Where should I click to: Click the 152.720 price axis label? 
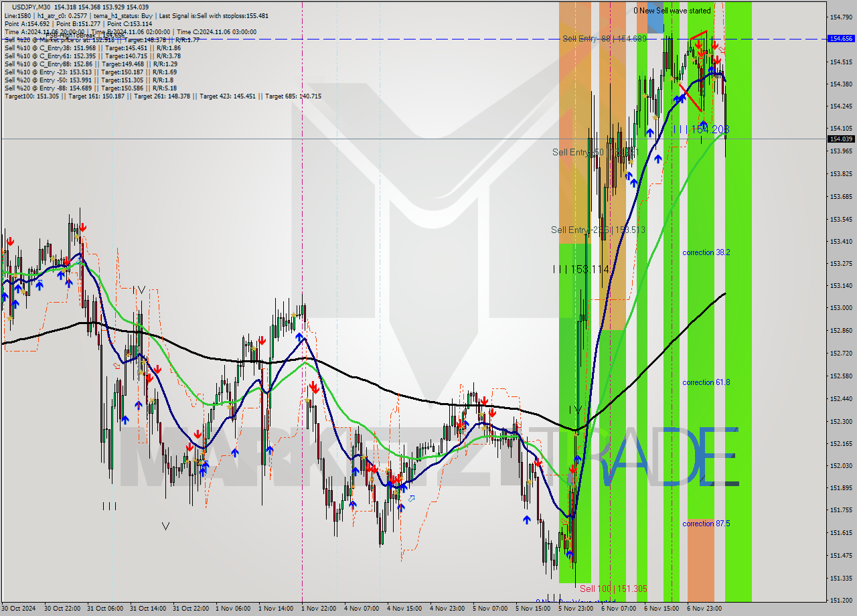pyautogui.click(x=841, y=353)
